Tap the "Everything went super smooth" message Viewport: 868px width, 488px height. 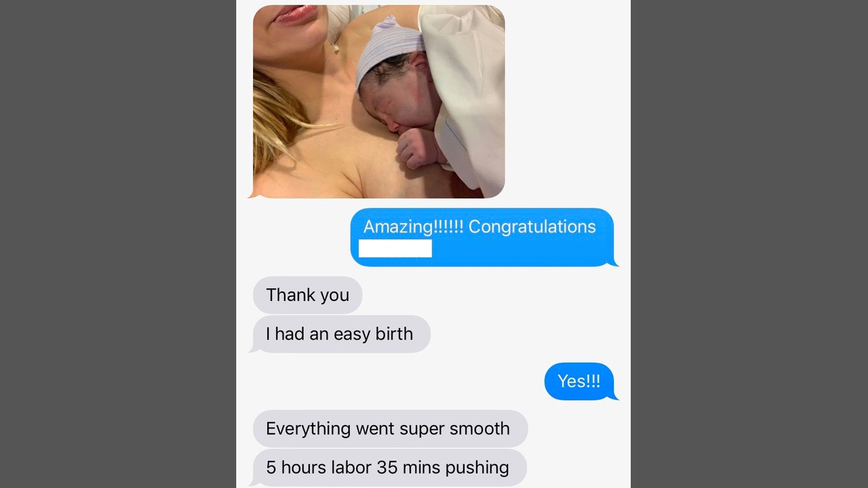pyautogui.click(x=390, y=428)
